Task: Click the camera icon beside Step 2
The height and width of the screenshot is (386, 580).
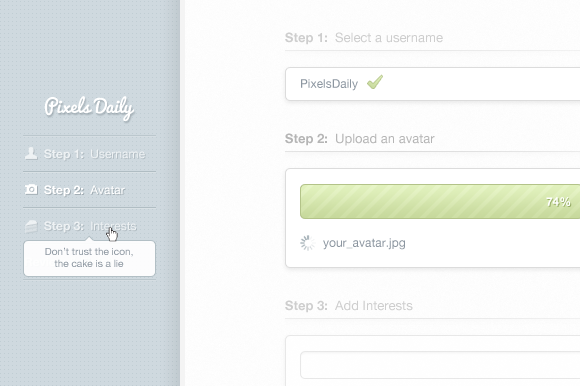Action: [x=31, y=189]
